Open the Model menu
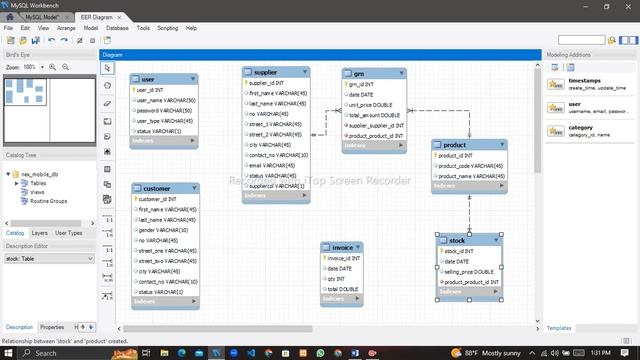 [x=91, y=28]
